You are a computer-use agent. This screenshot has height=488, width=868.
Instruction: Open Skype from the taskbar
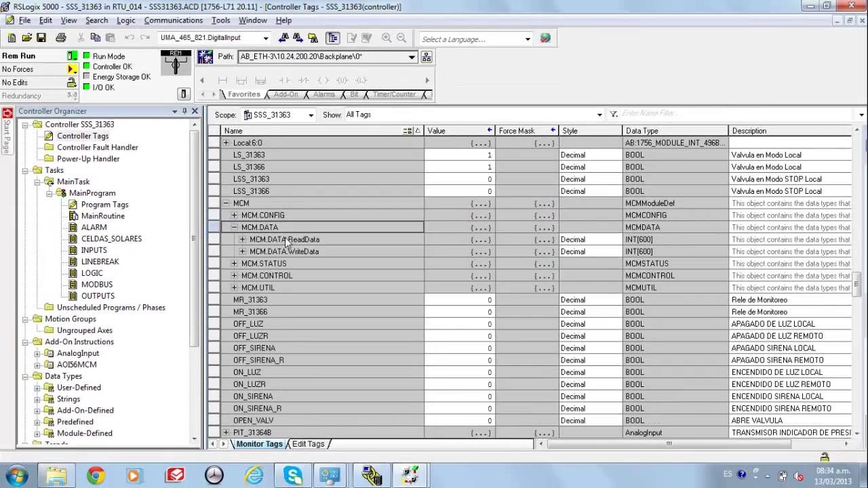[293, 476]
